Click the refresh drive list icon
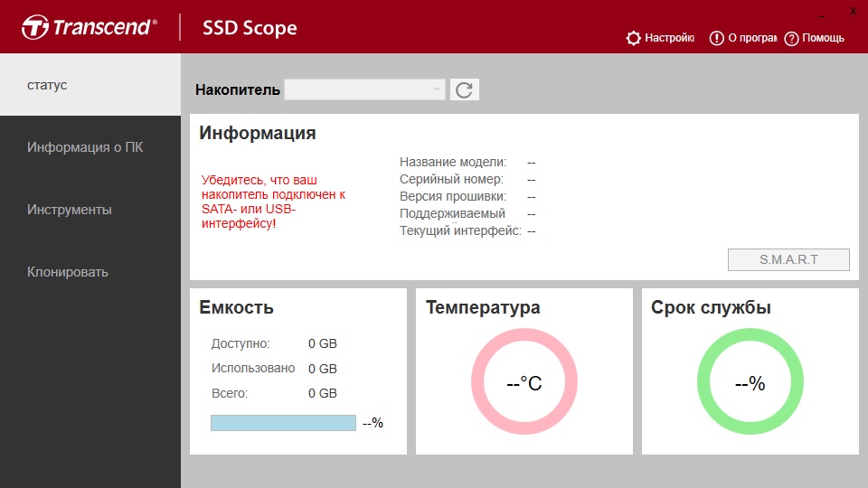This screenshot has width=868, height=488. (x=464, y=89)
